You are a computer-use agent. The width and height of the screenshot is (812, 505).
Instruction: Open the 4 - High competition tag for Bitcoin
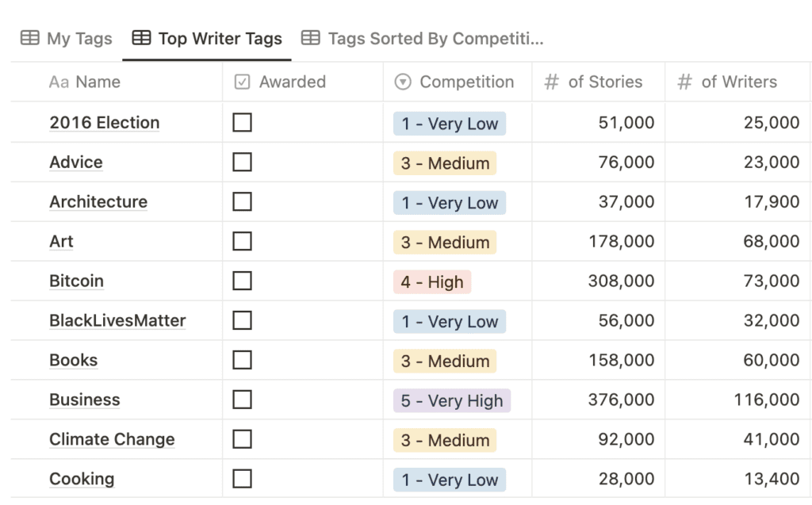pos(432,281)
